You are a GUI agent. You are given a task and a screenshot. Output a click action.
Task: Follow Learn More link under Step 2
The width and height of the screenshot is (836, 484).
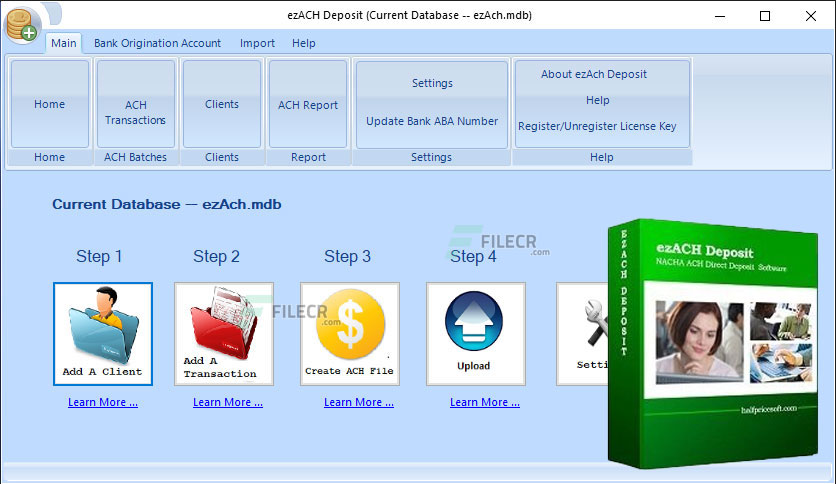click(228, 402)
